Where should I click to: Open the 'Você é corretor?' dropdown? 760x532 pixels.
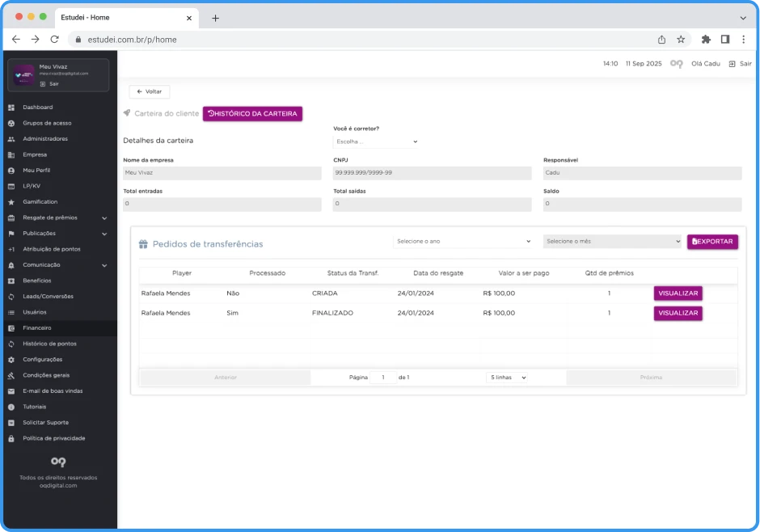click(376, 141)
